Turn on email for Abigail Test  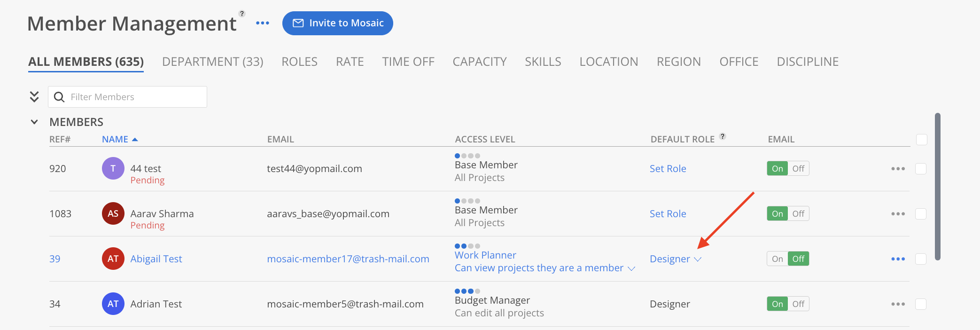778,259
